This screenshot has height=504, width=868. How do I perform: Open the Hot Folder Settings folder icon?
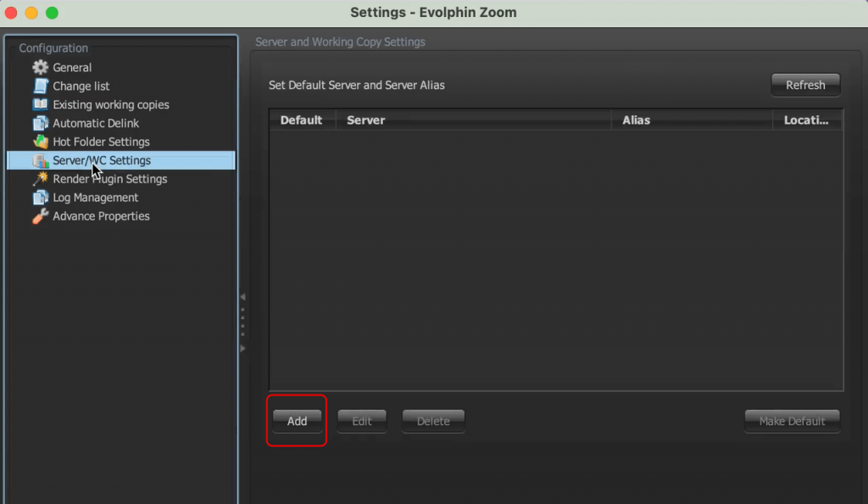(40, 142)
